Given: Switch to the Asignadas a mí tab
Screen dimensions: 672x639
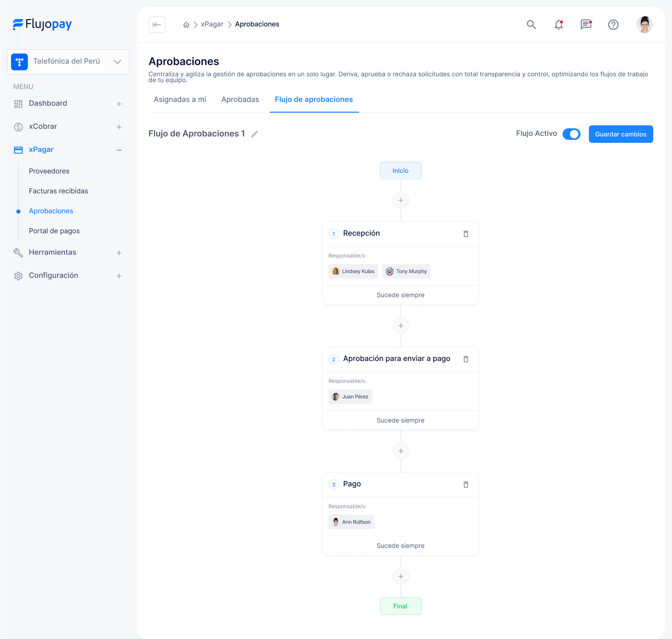Looking at the screenshot, I should click(180, 99).
